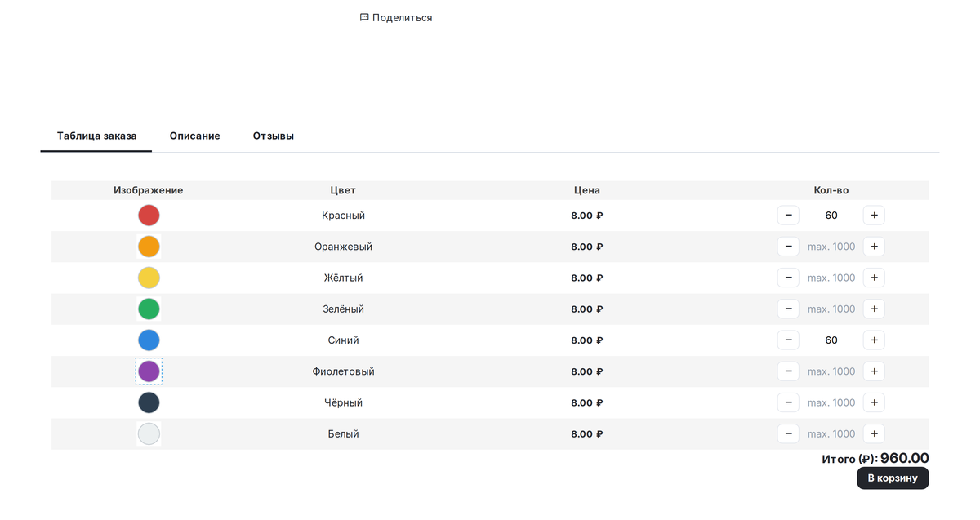The image size is (980, 520).
Task: Select the orange color swatch image
Action: [149, 247]
